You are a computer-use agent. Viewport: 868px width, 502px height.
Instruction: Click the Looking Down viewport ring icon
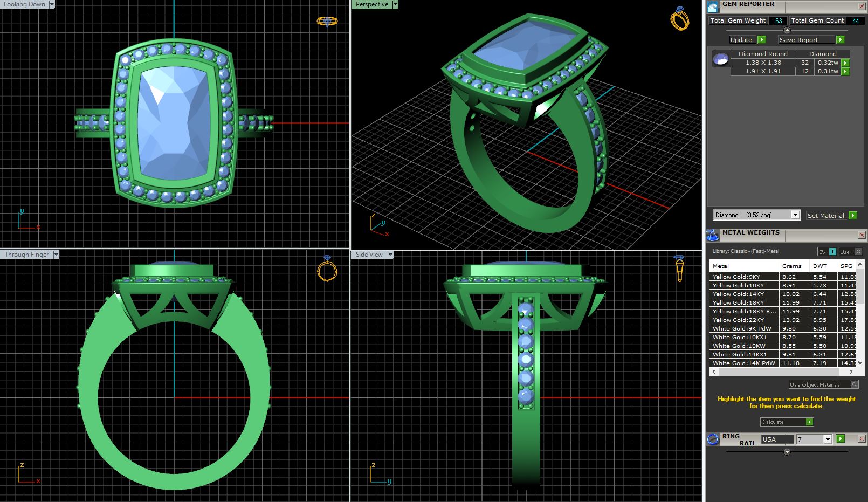click(x=327, y=21)
